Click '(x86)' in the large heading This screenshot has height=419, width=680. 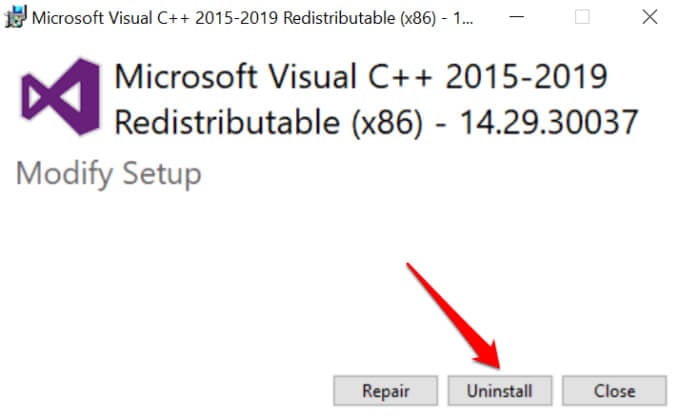click(396, 122)
